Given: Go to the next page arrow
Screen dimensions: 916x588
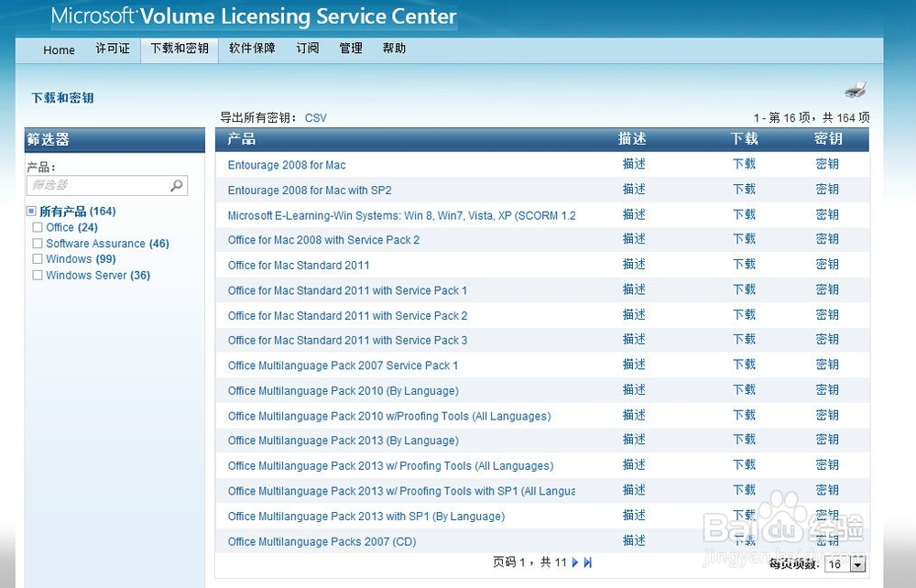Looking at the screenshot, I should click(x=575, y=562).
